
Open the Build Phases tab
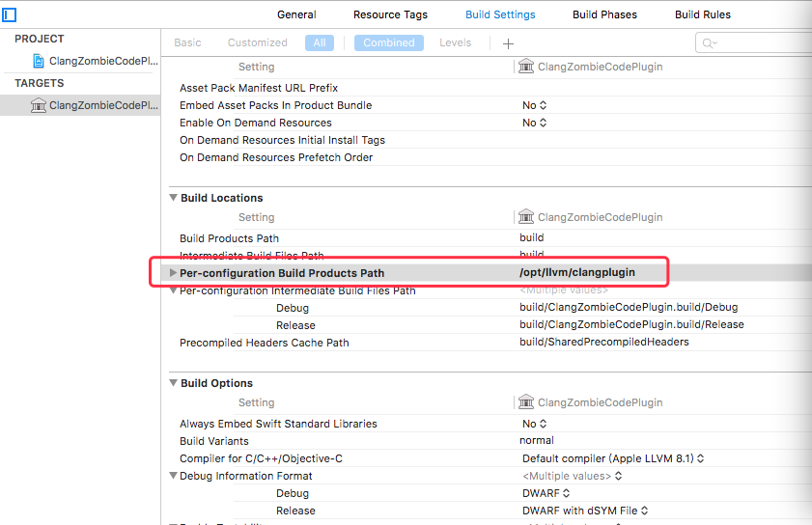604,14
